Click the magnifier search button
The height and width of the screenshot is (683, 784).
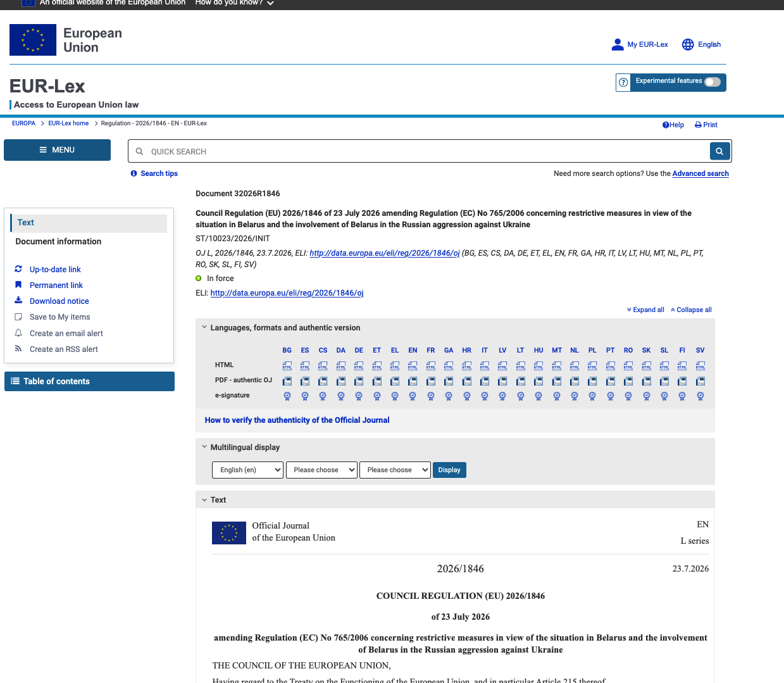[719, 151]
